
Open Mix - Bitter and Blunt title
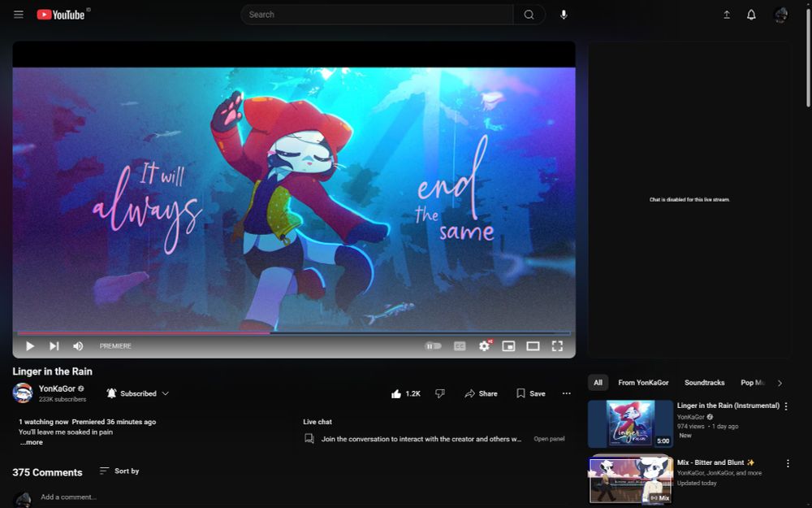(715, 462)
